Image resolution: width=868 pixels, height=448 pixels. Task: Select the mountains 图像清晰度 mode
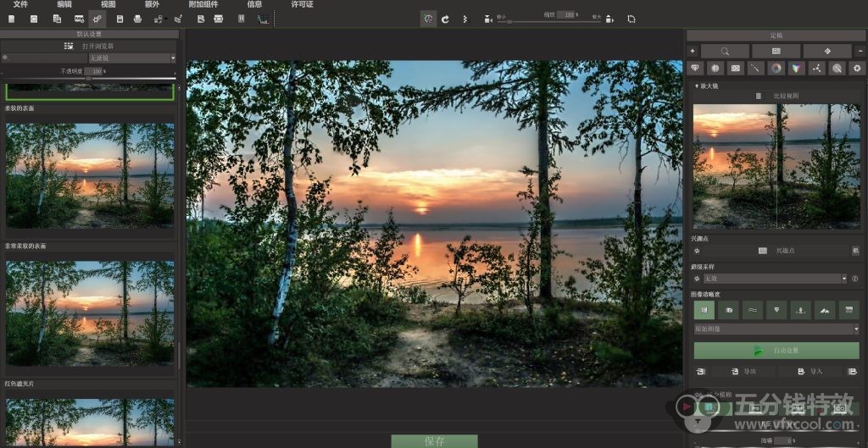tap(825, 310)
